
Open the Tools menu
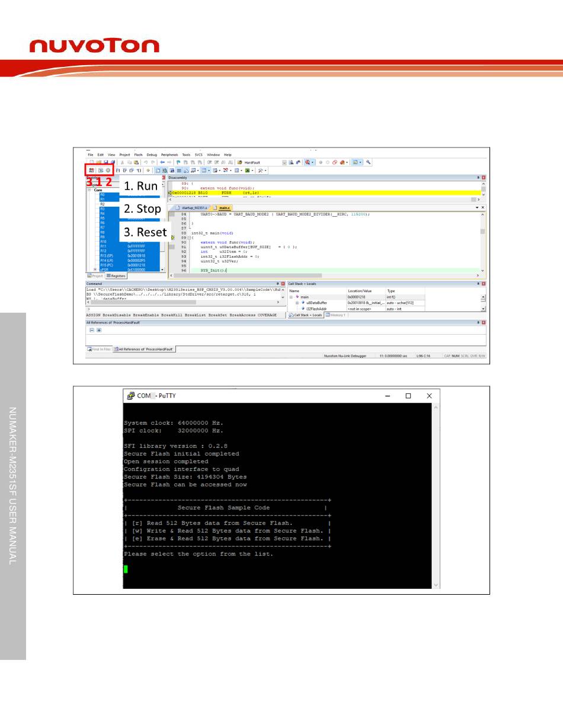point(186,155)
